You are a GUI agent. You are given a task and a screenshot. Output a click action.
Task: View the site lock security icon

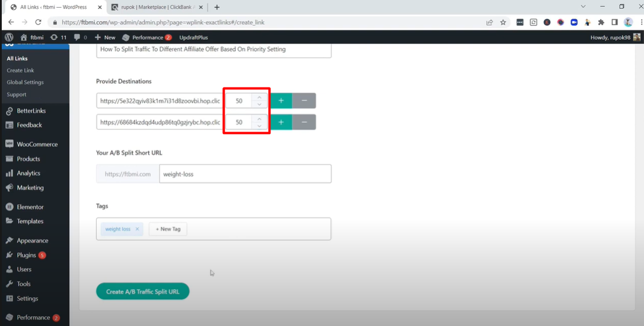click(x=54, y=22)
